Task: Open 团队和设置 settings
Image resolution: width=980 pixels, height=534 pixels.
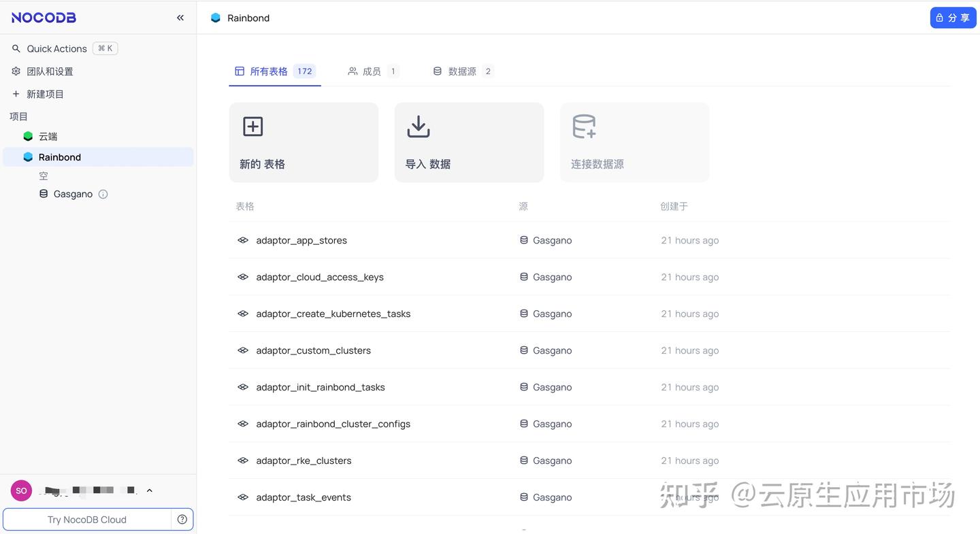Action: click(x=48, y=71)
